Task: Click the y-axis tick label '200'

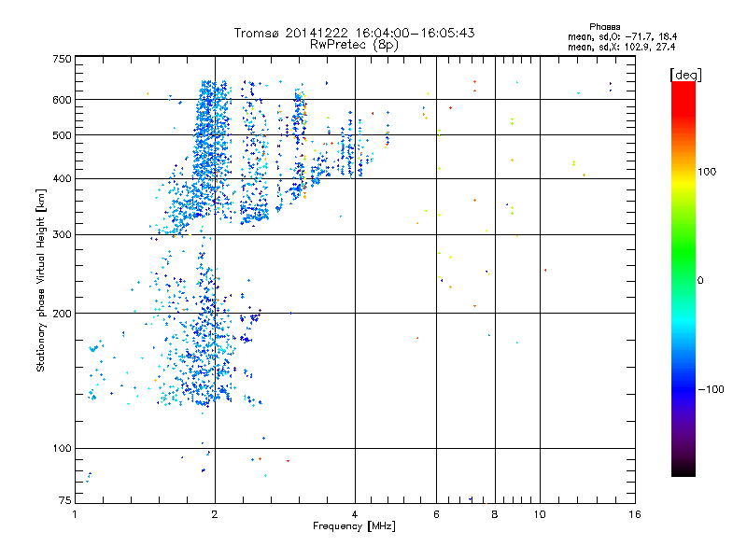Action: (62, 314)
